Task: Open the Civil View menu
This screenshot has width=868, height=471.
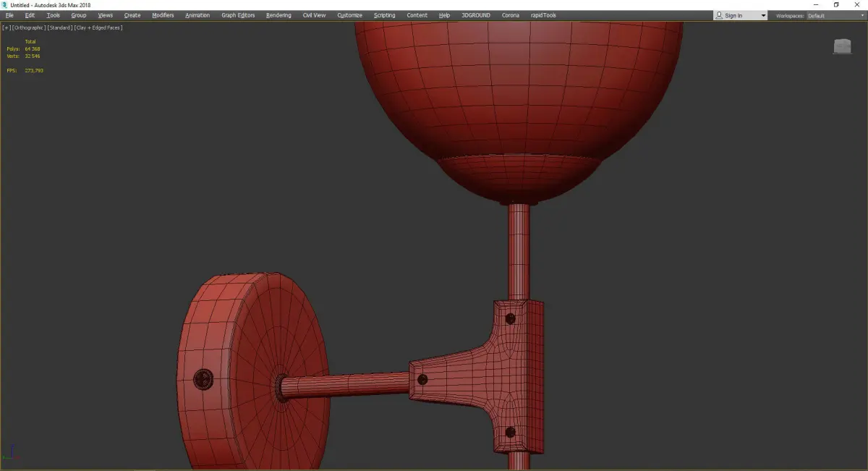Action: click(314, 15)
